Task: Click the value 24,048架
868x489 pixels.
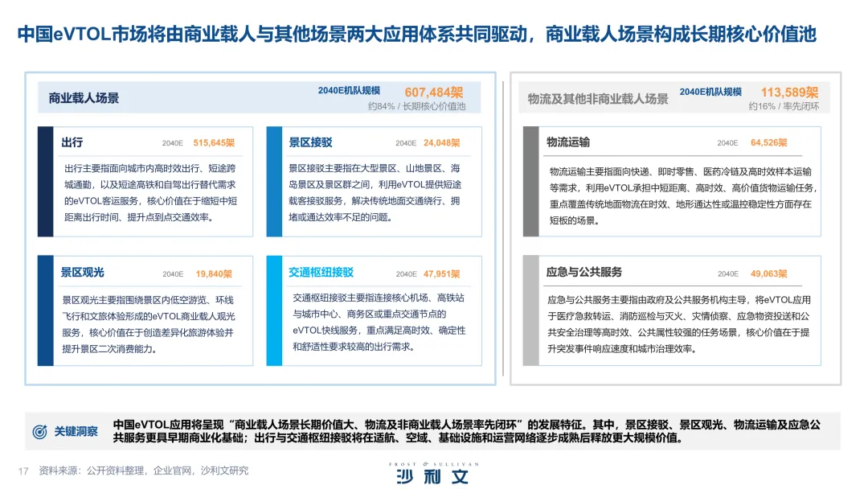Action: pyautogui.click(x=442, y=143)
